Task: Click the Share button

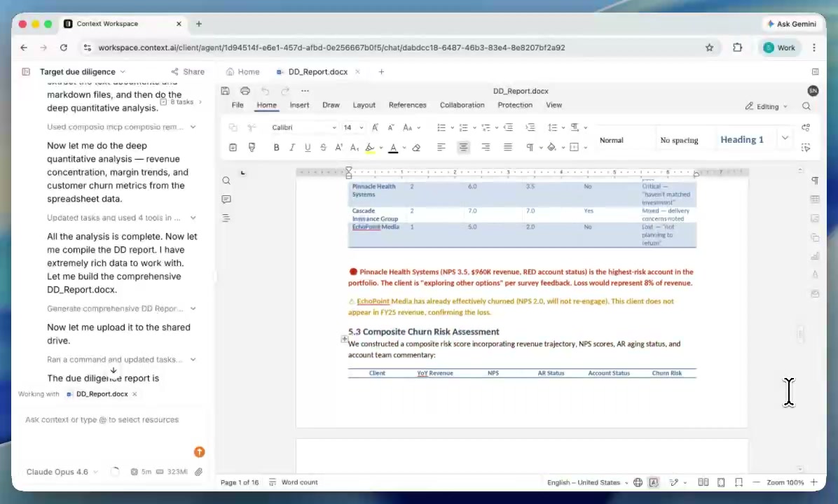Action: [188, 71]
